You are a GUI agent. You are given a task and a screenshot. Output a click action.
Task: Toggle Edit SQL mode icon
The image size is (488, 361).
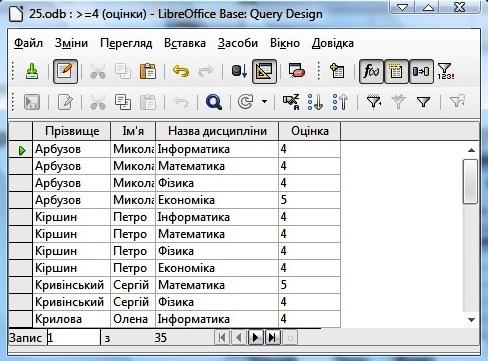coord(65,71)
